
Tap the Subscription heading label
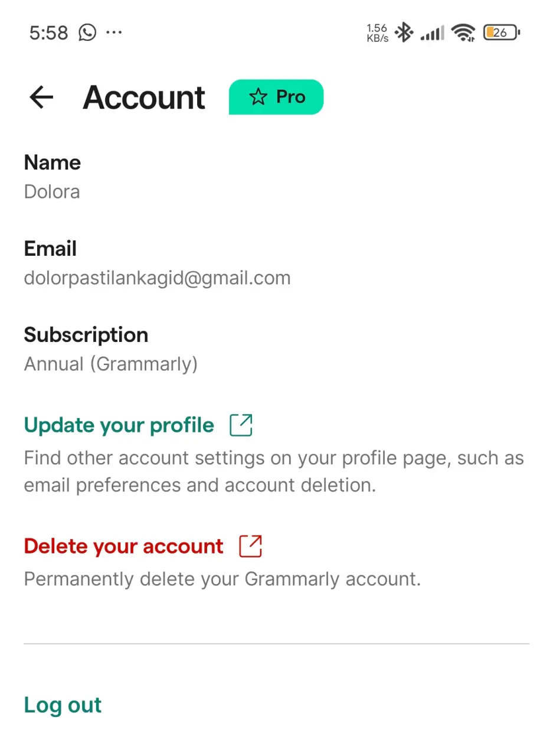point(86,335)
